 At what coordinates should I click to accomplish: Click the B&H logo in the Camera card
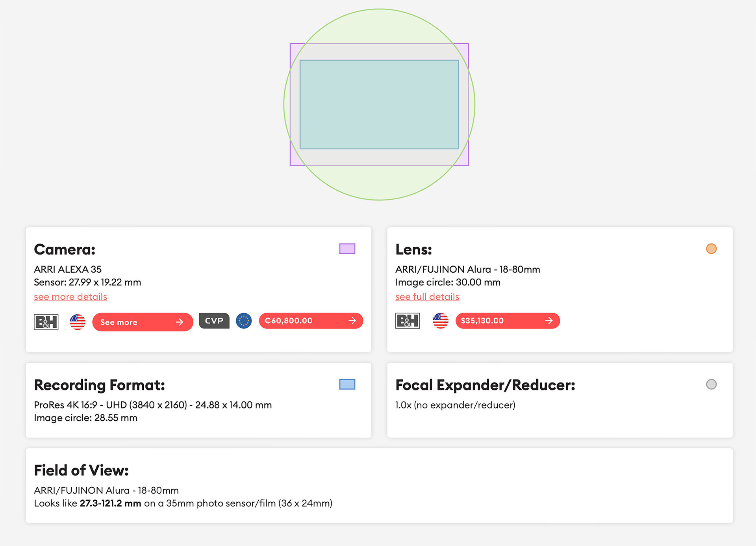pos(46,322)
